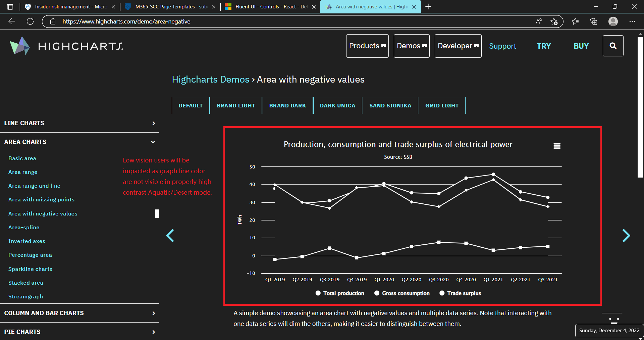Open browser Collections icon
644x340 pixels.
[x=593, y=21]
